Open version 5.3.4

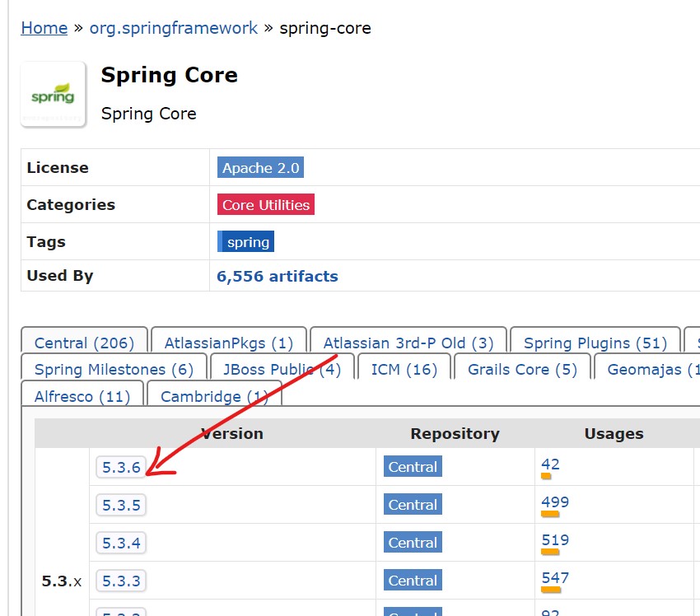(121, 544)
